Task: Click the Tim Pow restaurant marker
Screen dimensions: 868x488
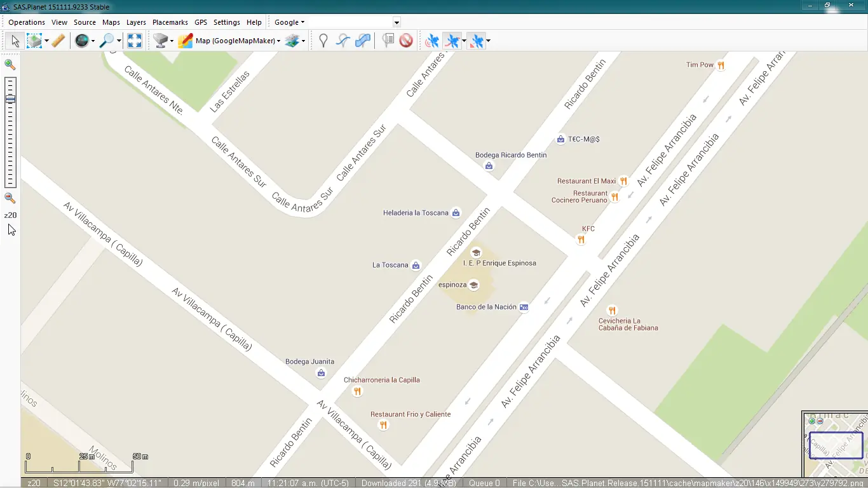Action: 721,65
